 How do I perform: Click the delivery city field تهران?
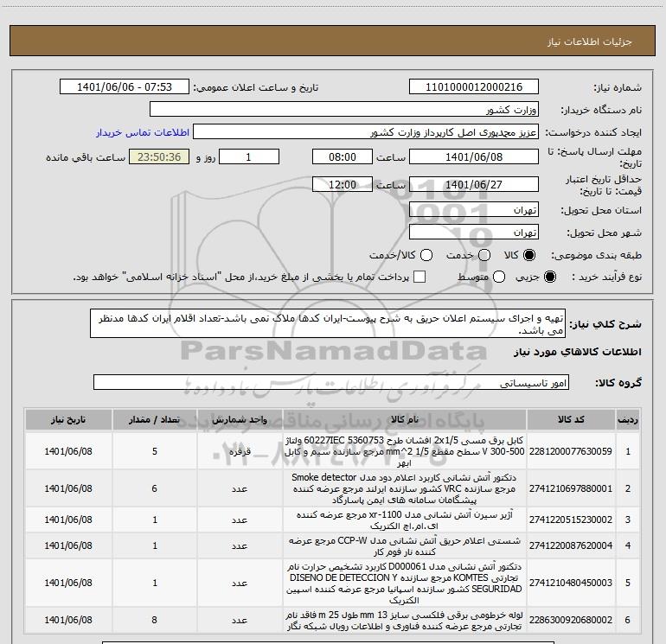[x=474, y=233]
